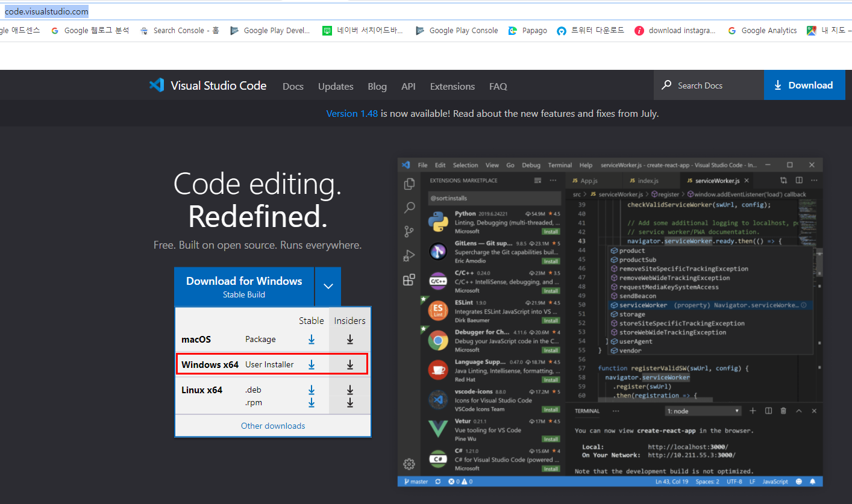Open download instagra... bookmark
Image resolution: width=852 pixels, height=504 pixels.
pyautogui.click(x=675, y=30)
